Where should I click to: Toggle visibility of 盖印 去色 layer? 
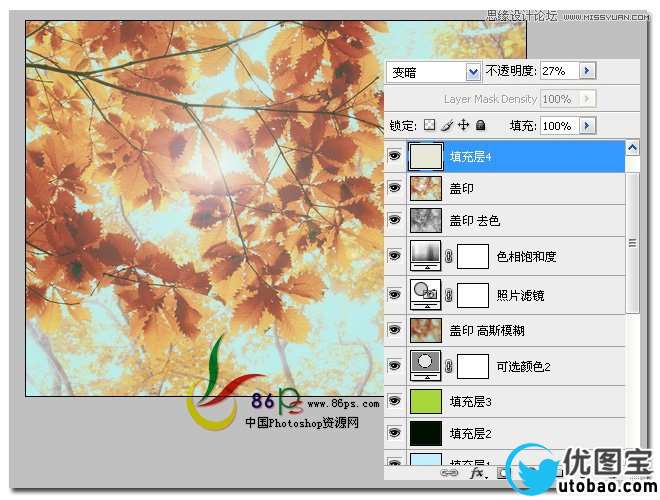[x=394, y=220]
